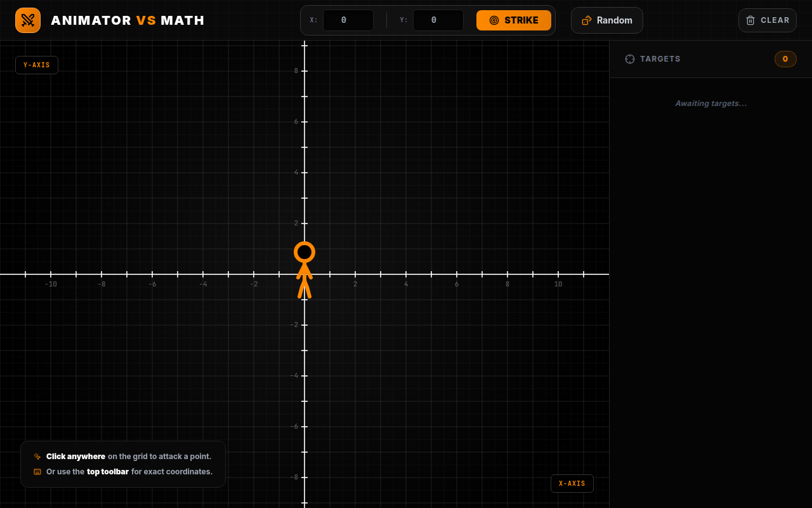Click the Y-AXIS label badge

[37, 65]
